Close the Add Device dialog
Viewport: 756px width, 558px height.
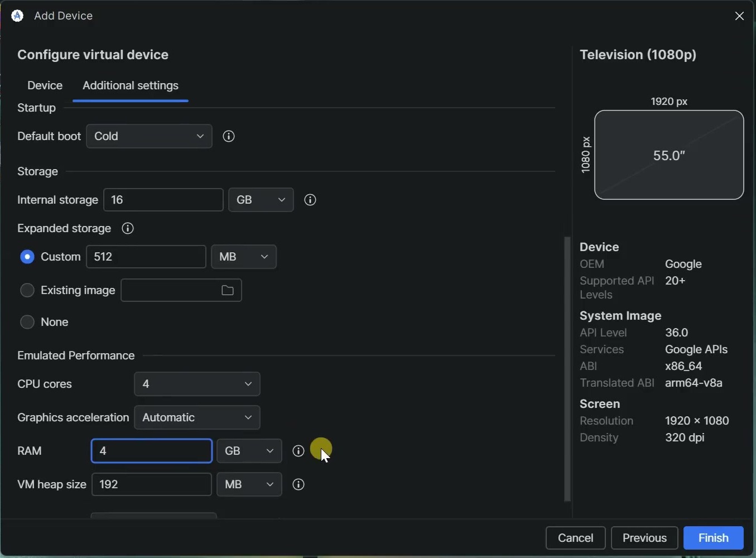click(740, 16)
